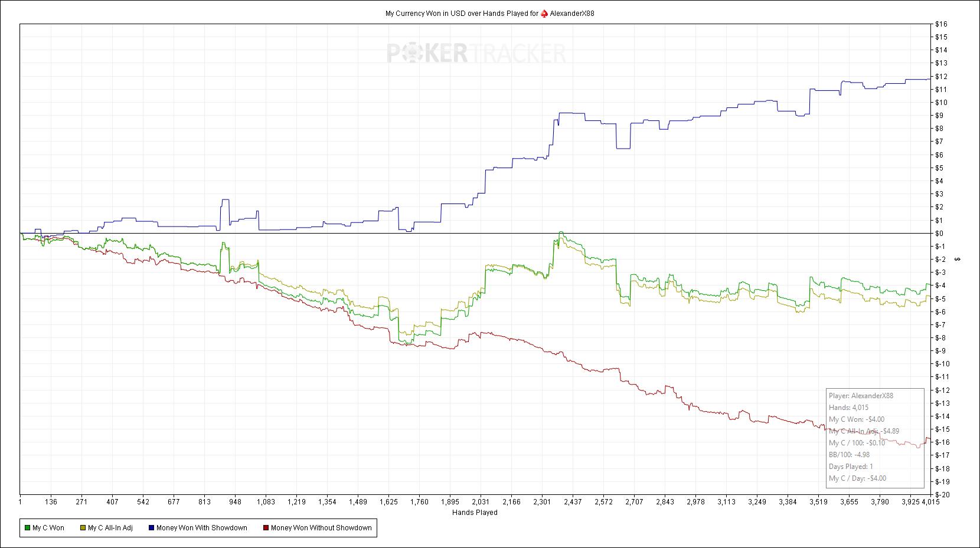980x548 pixels.
Task: Select 'Money Won Without Showdown' legend label
Action: 321,528
